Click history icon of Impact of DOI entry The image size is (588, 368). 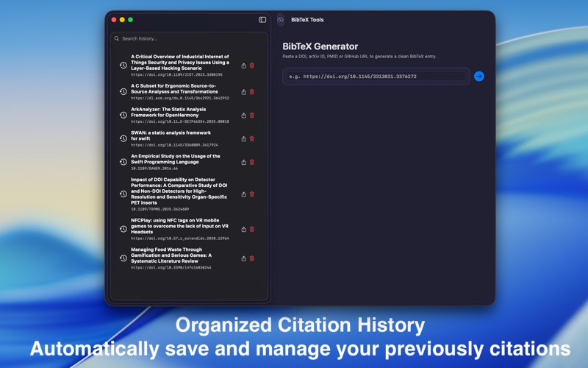(123, 194)
